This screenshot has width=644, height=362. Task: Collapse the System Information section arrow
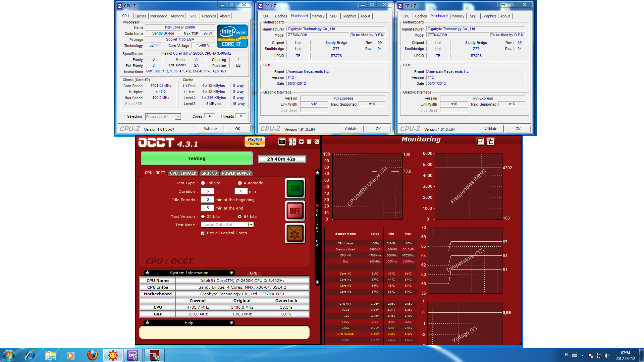(231, 273)
